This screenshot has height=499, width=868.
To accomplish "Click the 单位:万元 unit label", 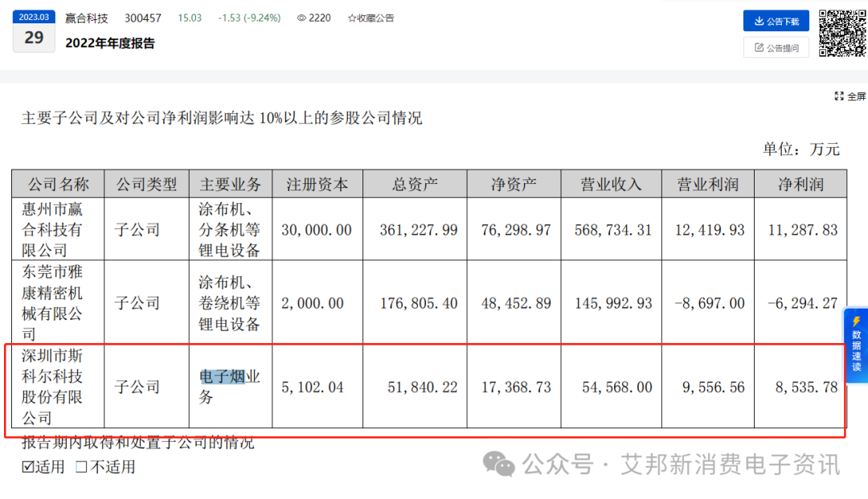I will 801,149.
